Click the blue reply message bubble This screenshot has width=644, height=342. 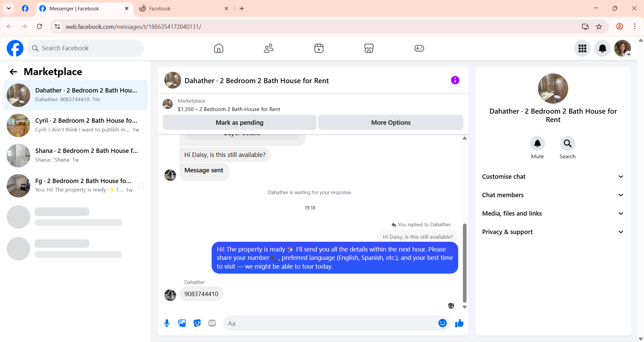(x=335, y=258)
